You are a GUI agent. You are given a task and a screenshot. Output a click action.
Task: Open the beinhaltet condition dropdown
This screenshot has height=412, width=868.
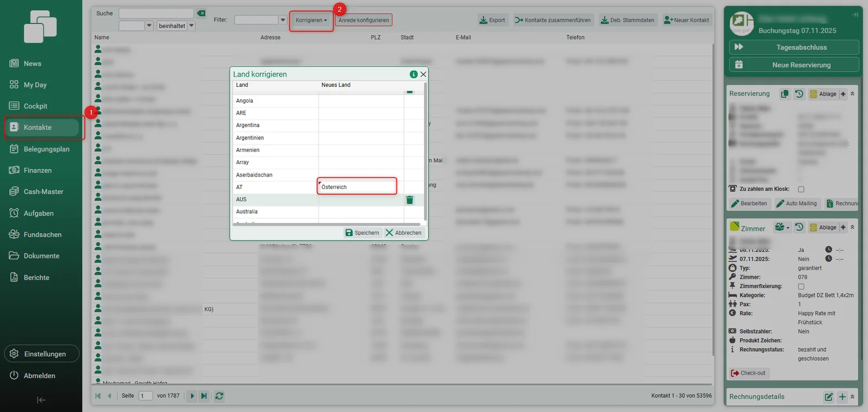(192, 26)
